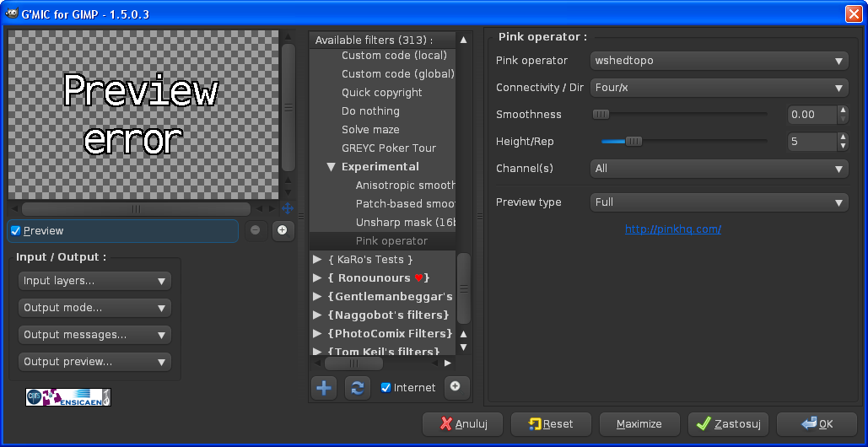This screenshot has height=447, width=868.
Task: Click the blue move crosshair icon under preview
Action: pyautogui.click(x=288, y=208)
